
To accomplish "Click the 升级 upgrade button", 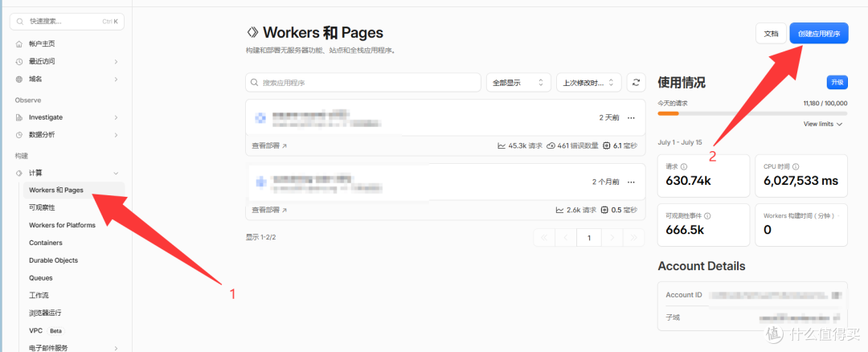I will coord(837,83).
